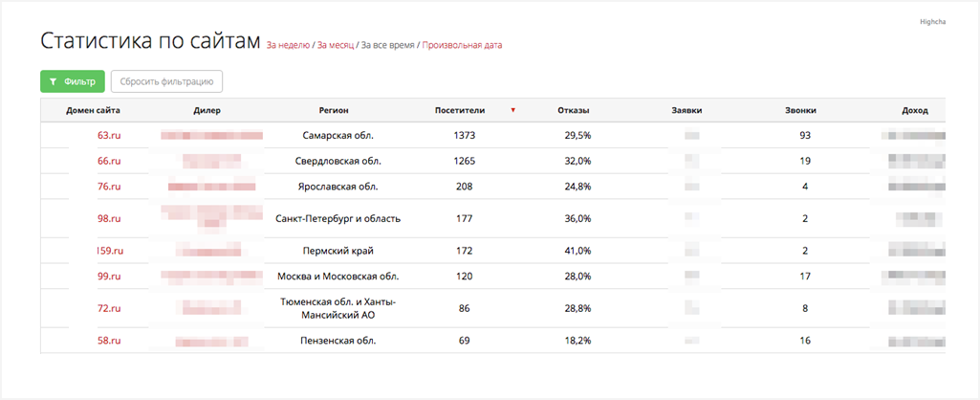
Task: Click the red sort arrow next to Посетители
Action: [512, 110]
